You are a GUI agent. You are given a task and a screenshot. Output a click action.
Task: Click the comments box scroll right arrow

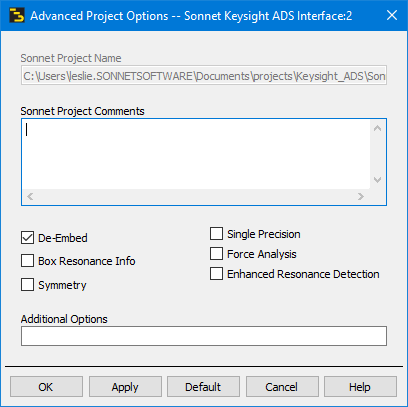point(361,197)
